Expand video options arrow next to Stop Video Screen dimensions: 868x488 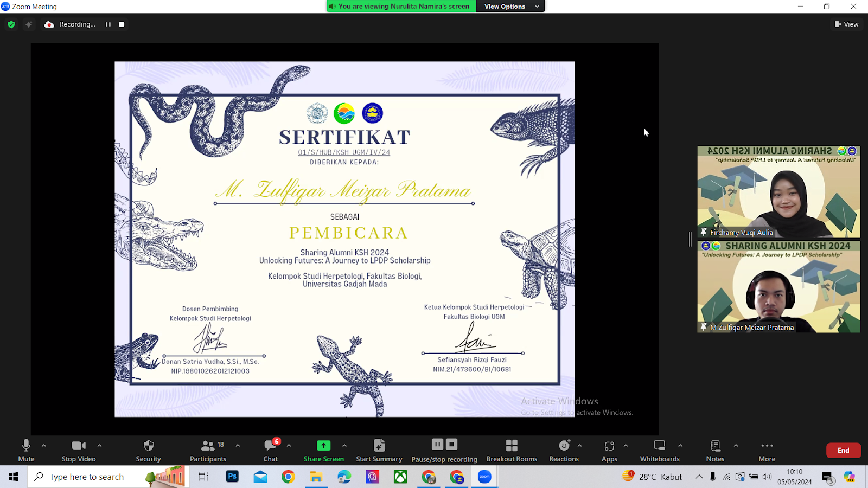coord(99,446)
